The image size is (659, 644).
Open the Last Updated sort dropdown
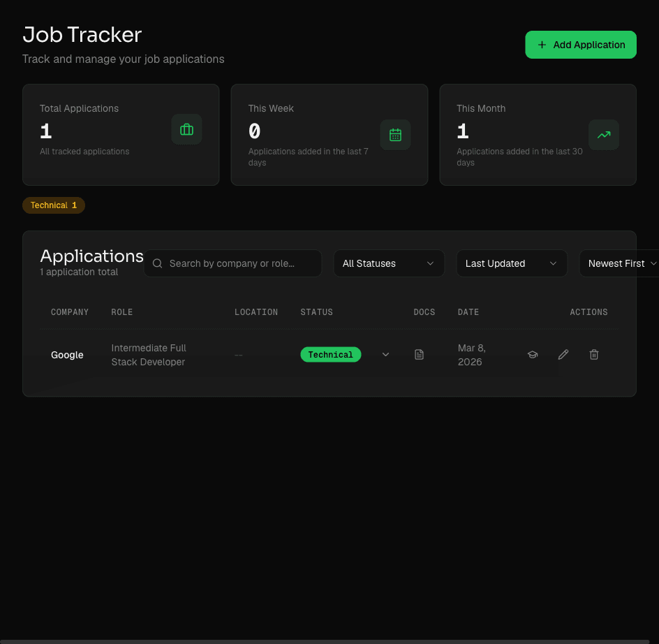coord(512,263)
